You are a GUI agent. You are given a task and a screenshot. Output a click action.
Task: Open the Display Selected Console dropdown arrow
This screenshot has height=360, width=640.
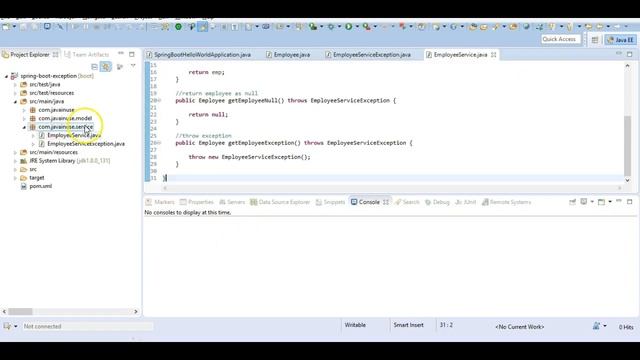(x=592, y=202)
